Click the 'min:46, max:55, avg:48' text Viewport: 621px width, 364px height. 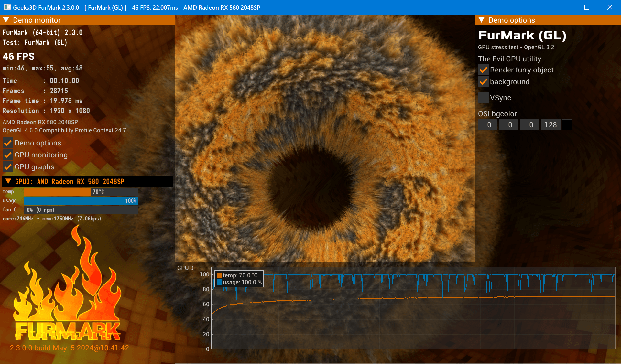click(x=43, y=68)
